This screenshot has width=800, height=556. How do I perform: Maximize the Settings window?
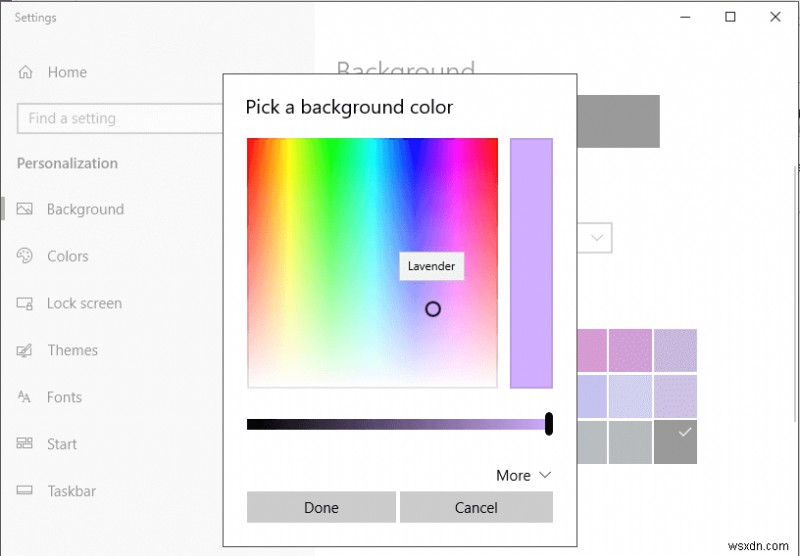click(730, 17)
